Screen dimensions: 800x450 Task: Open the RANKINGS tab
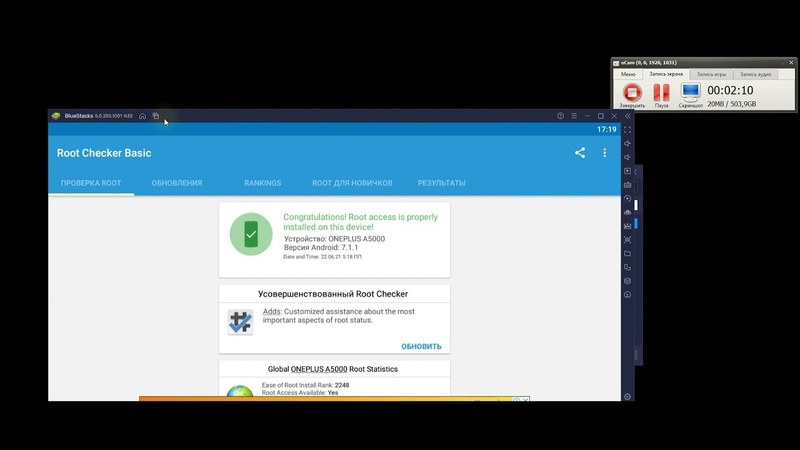click(x=262, y=183)
